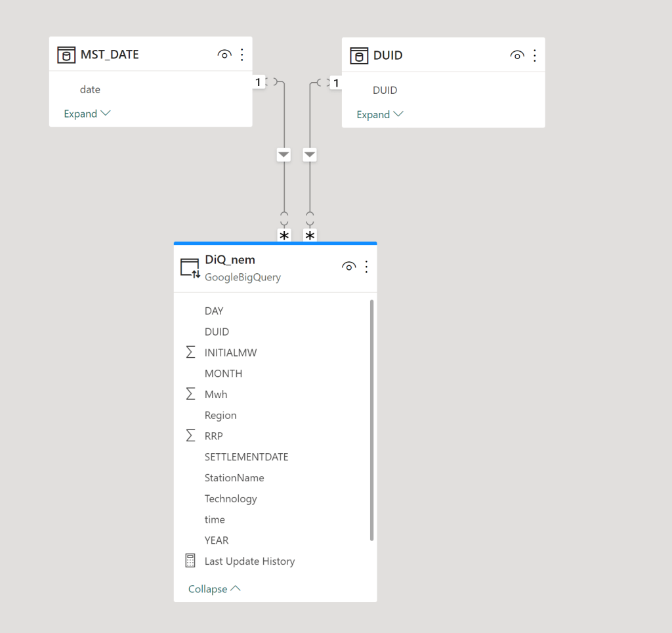Collapse the DiQ_nem field list
Image resolution: width=672 pixels, height=633 pixels.
[214, 589]
